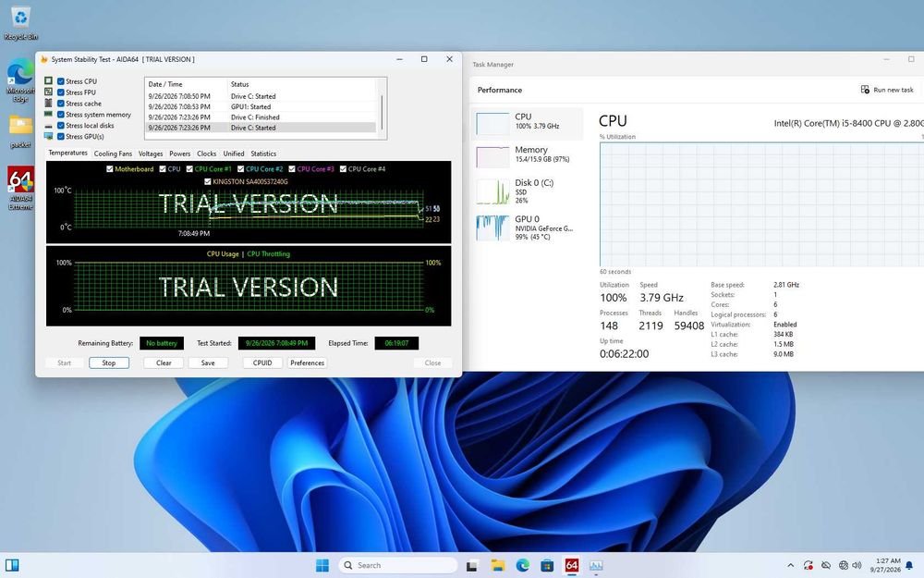Open the AIDA64 Extreme desktop shortcut
The image size is (924, 578).
pyautogui.click(x=20, y=188)
